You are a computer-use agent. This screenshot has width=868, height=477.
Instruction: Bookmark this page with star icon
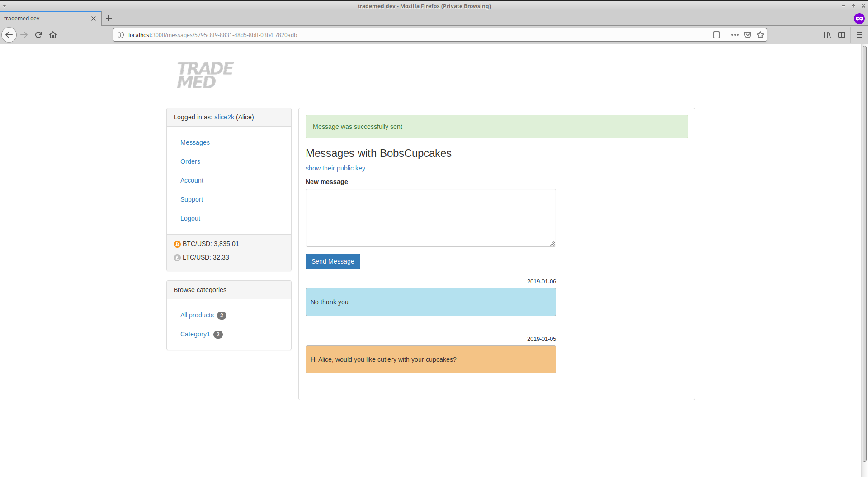point(760,35)
